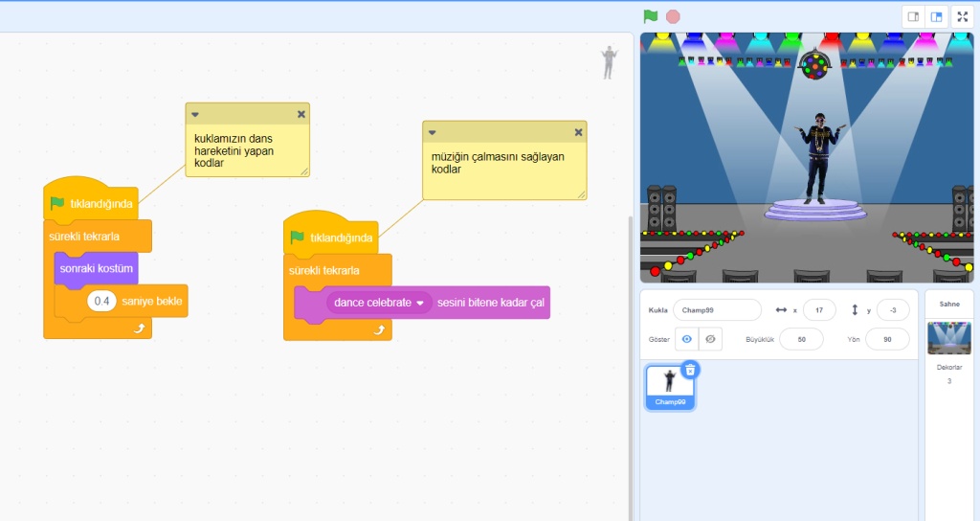Screen dimensions: 980x521
Task: Click resize handle of music comment
Action: (x=581, y=195)
